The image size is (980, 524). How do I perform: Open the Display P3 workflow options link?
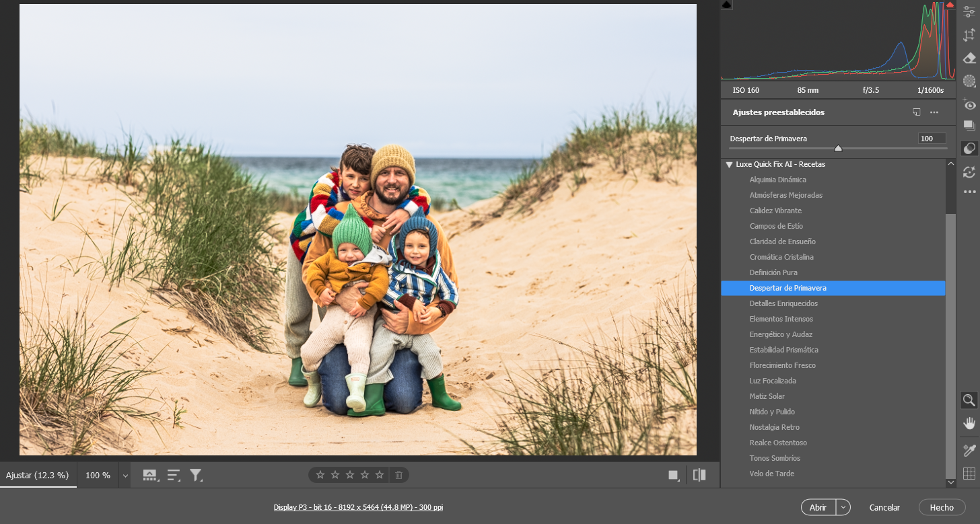[358, 507]
